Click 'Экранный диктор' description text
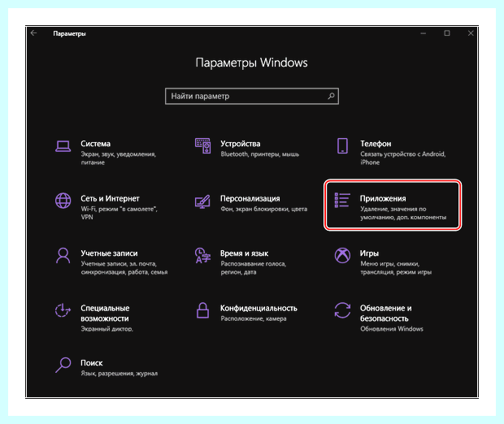This screenshot has width=504, height=424. coord(106,329)
